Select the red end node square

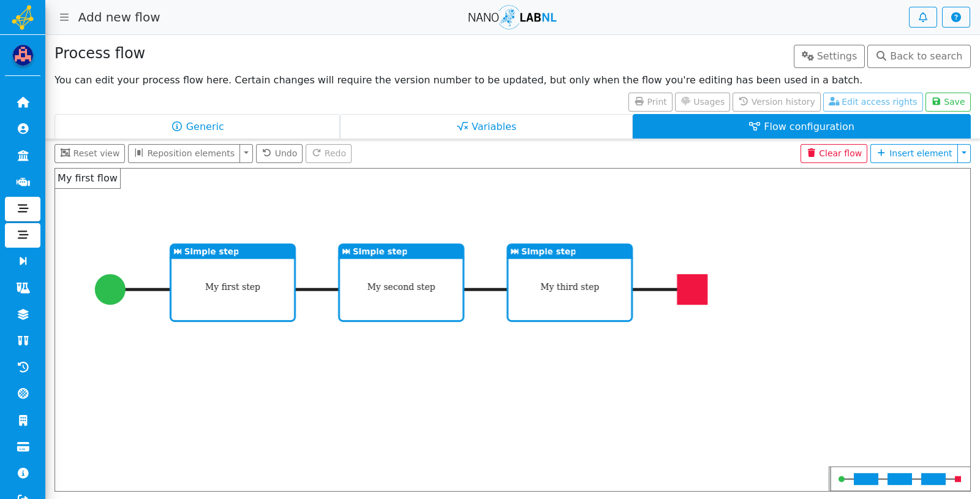pyautogui.click(x=692, y=289)
